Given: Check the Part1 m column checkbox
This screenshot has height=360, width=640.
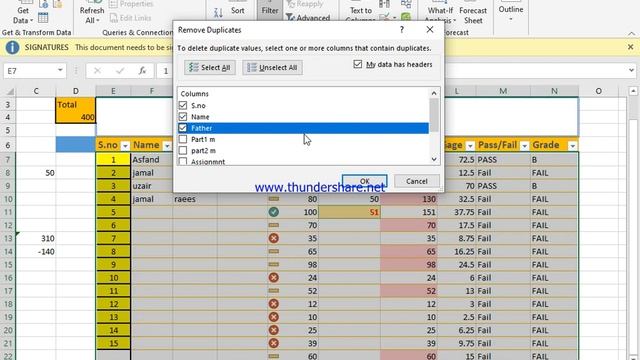Looking at the screenshot, I should [183, 139].
